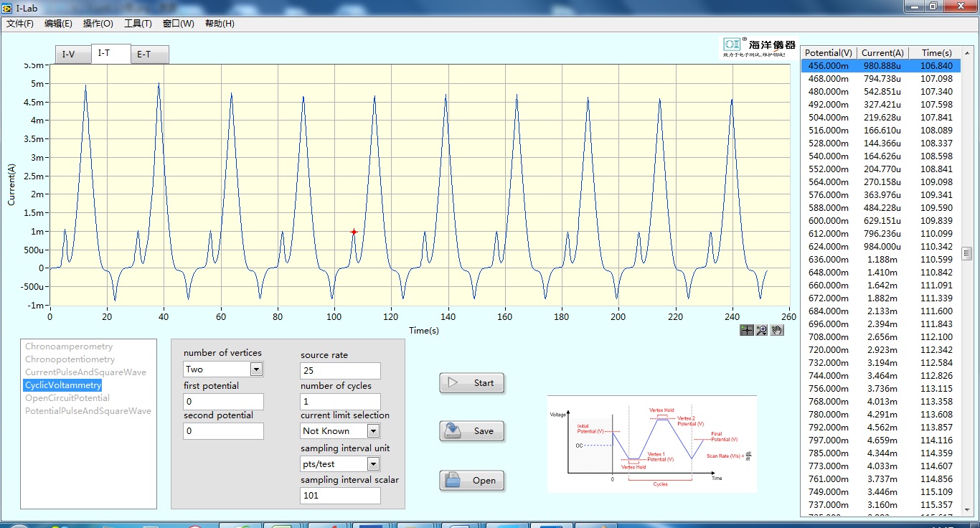
Task: Open the 文件(F) menu
Action: tap(20, 24)
